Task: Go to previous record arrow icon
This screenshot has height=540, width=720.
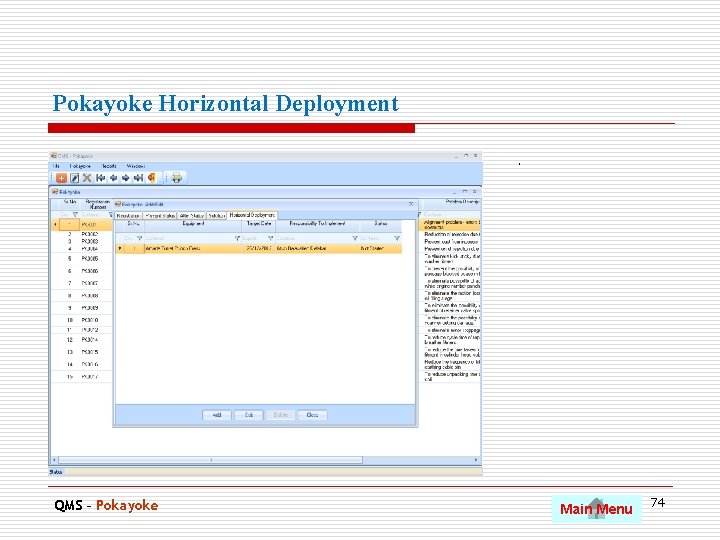Action: (x=113, y=178)
